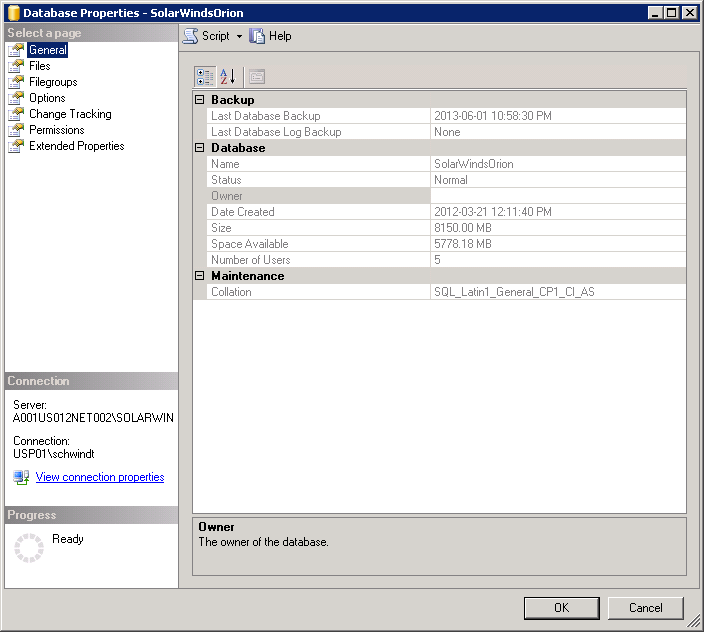The width and height of the screenshot is (704, 632).
Task: Click the SolarWindsOrion name value
Action: click(x=473, y=164)
